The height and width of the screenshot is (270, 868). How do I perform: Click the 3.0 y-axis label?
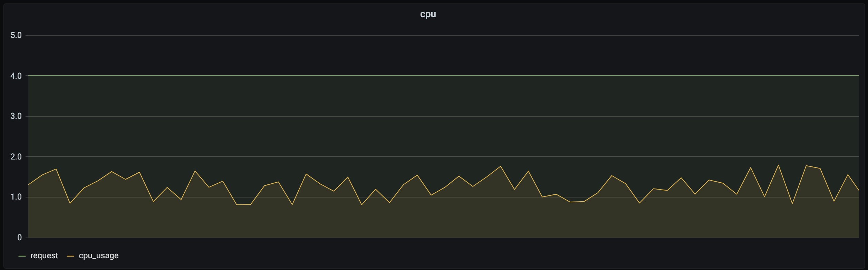click(16, 116)
